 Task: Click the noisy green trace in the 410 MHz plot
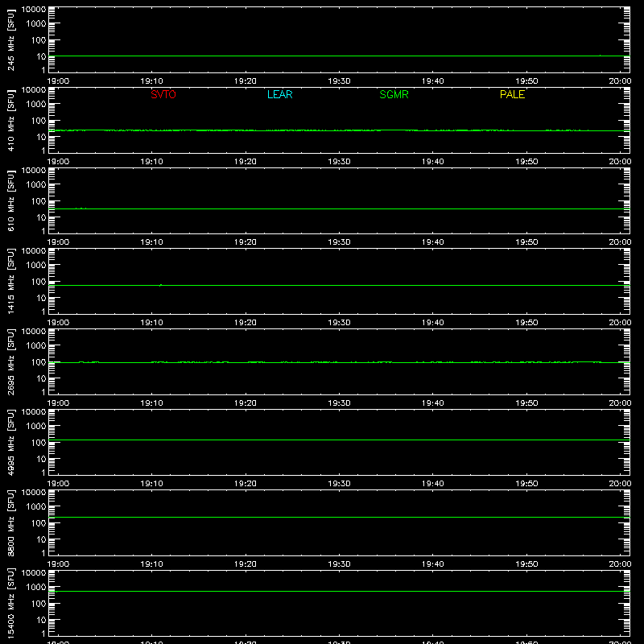click(x=339, y=130)
